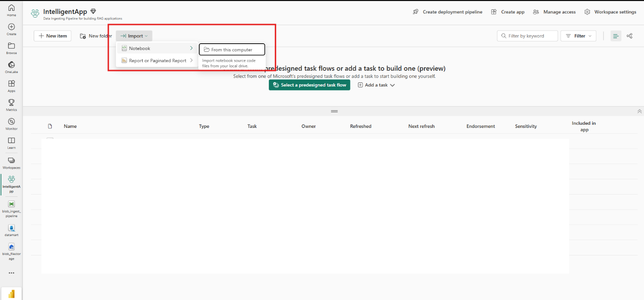Open the Filter dropdown
The image size is (644, 300).
pos(578,36)
